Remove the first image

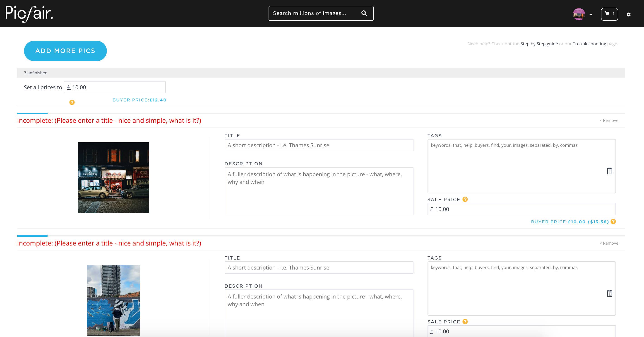608,120
